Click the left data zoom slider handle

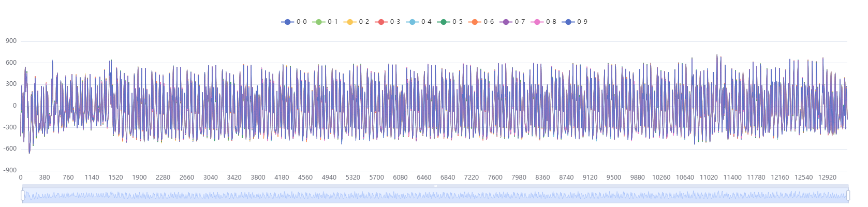pos(22,195)
